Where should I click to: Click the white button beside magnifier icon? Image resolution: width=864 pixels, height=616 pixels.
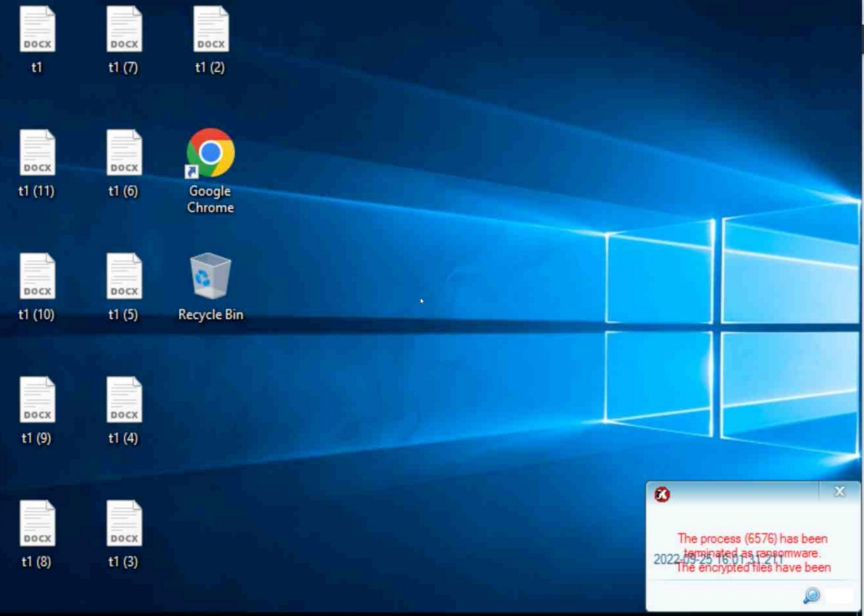[839, 595]
